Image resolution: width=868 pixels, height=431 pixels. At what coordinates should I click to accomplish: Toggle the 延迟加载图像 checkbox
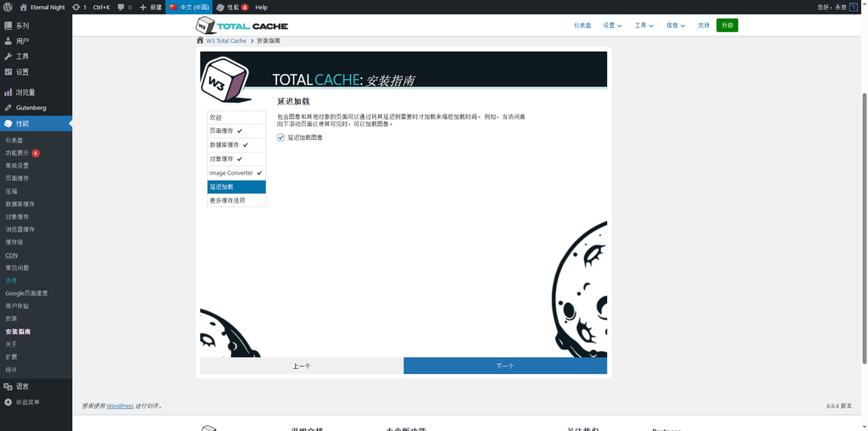click(x=281, y=137)
